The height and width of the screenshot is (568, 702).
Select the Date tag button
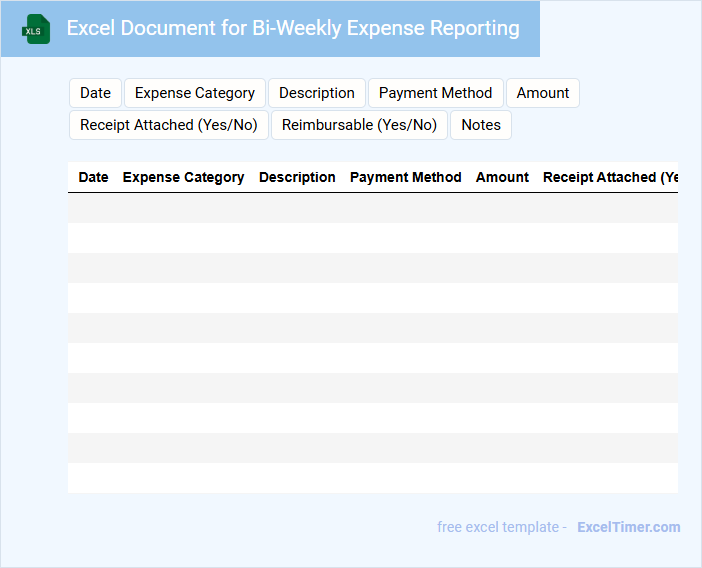[x=95, y=93]
